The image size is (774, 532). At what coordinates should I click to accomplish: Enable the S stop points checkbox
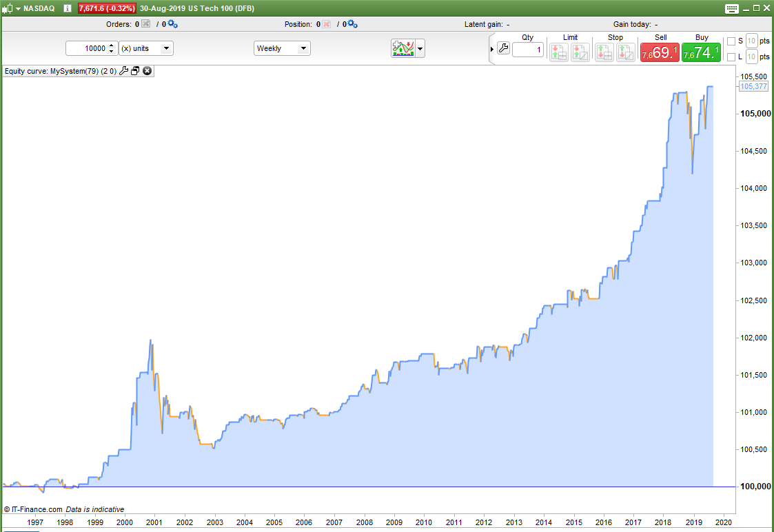point(731,41)
